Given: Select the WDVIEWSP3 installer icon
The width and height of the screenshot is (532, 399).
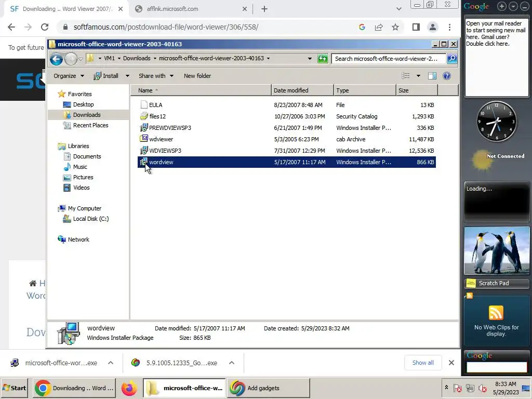Looking at the screenshot, I should [144, 150].
